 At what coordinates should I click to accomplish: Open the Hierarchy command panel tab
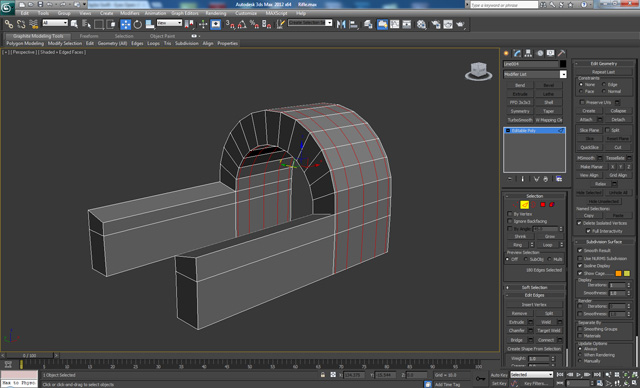pyautogui.click(x=529, y=53)
